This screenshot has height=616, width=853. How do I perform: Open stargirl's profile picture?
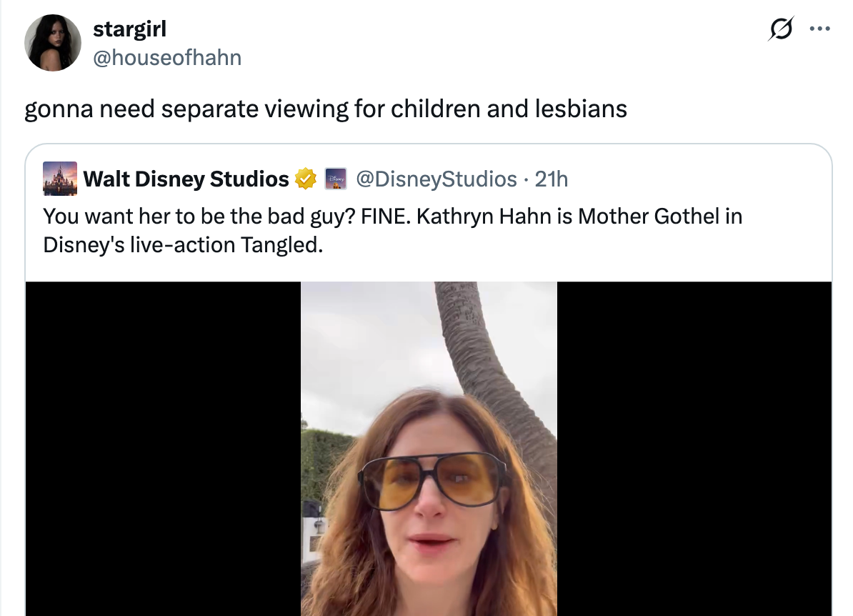(x=53, y=43)
